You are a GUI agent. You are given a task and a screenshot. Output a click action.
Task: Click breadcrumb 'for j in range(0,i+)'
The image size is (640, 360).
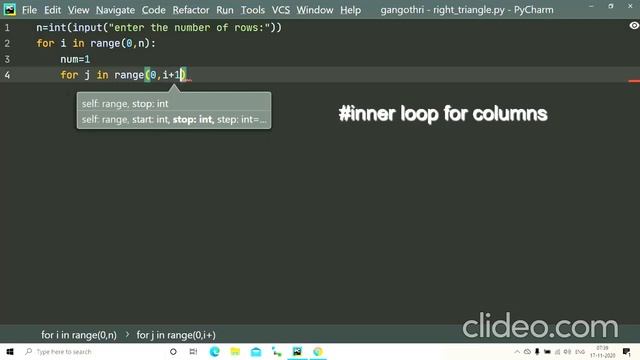tap(176, 335)
